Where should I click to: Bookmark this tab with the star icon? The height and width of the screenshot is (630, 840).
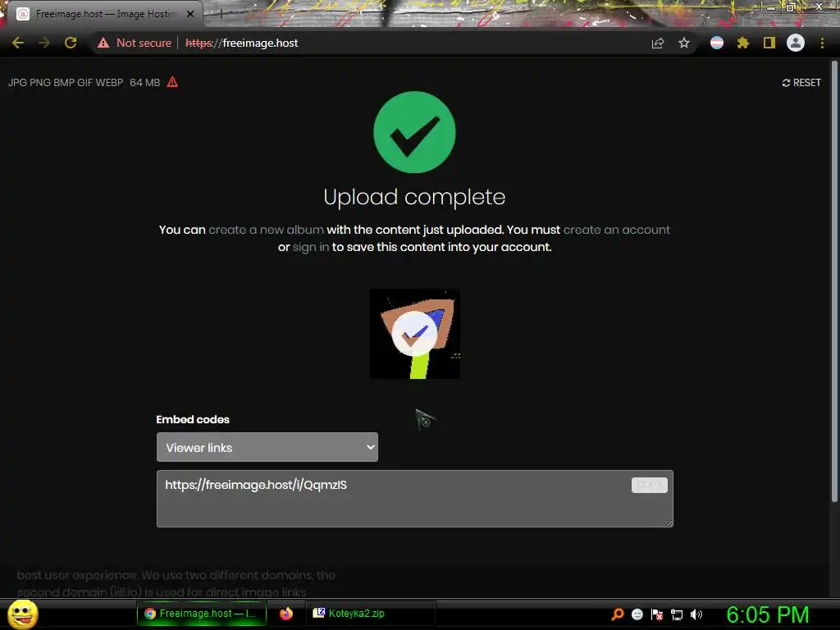coord(684,43)
